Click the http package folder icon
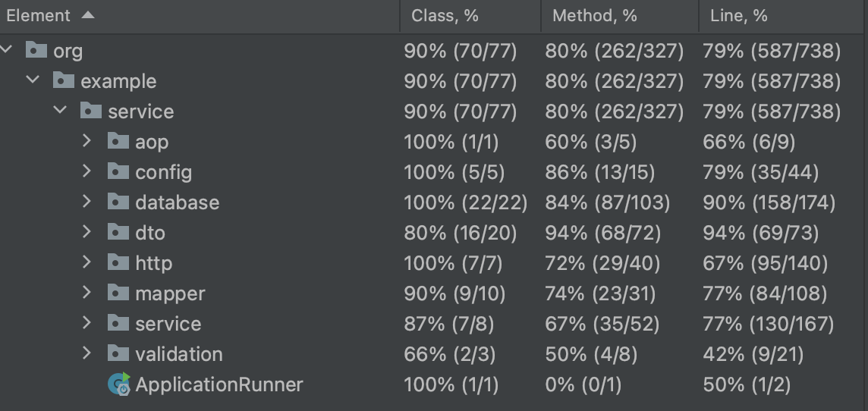868x411 pixels. (x=118, y=262)
